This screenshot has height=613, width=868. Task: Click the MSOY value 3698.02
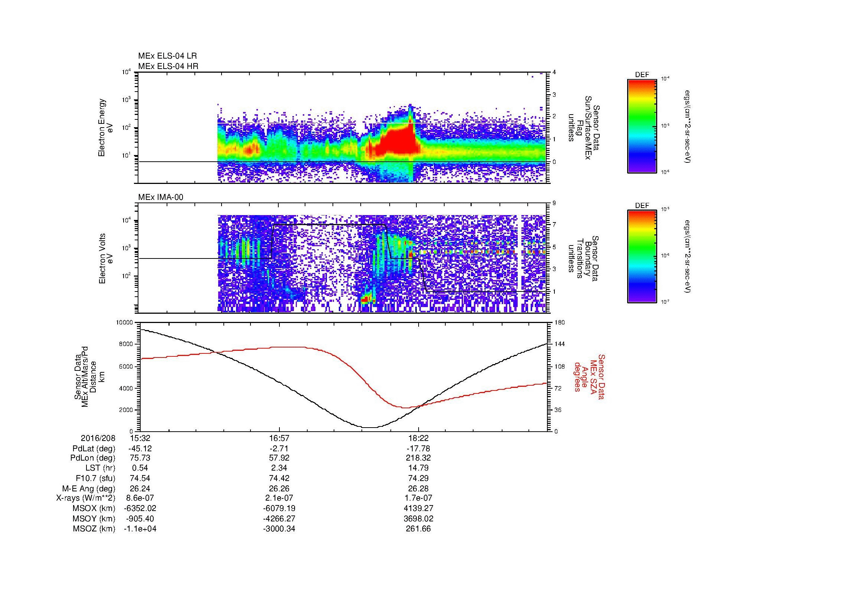(x=418, y=518)
